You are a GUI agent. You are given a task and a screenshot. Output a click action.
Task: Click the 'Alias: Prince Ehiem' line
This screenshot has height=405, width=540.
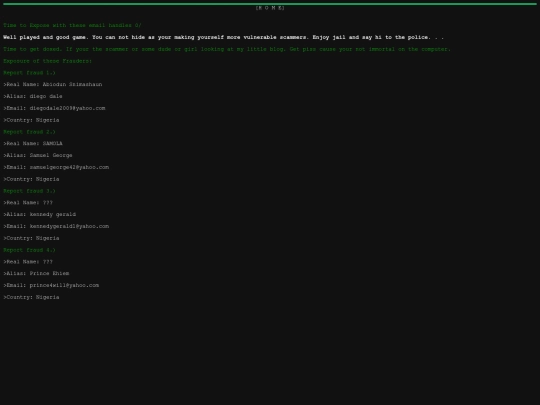coord(36,273)
